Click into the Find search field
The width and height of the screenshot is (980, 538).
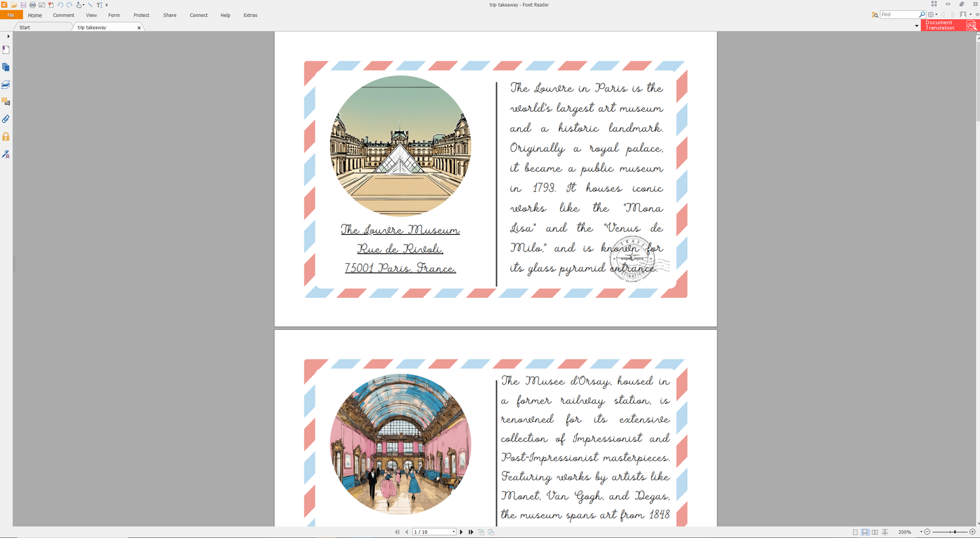click(x=899, y=14)
